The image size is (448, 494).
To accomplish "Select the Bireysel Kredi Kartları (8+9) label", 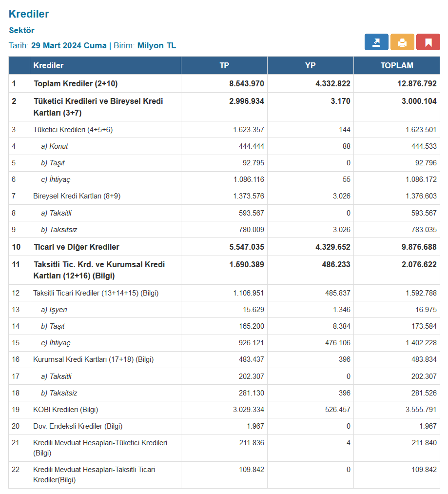I will point(77,196).
